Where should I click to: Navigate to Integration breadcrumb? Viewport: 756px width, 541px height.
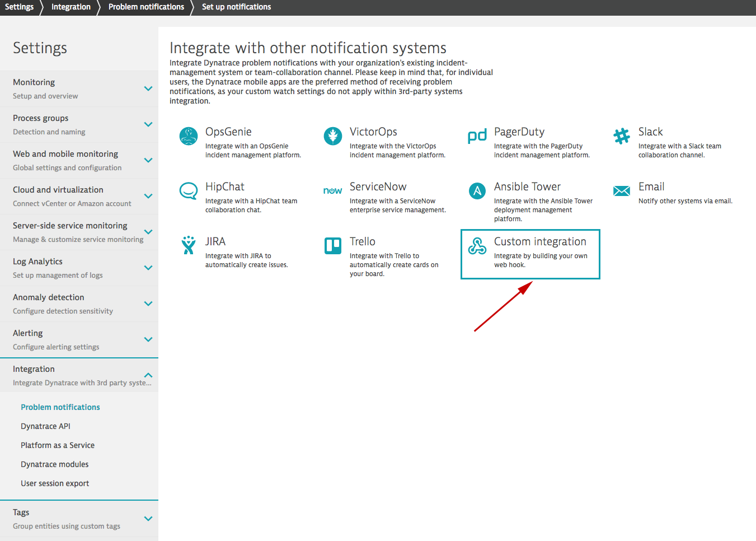click(71, 7)
